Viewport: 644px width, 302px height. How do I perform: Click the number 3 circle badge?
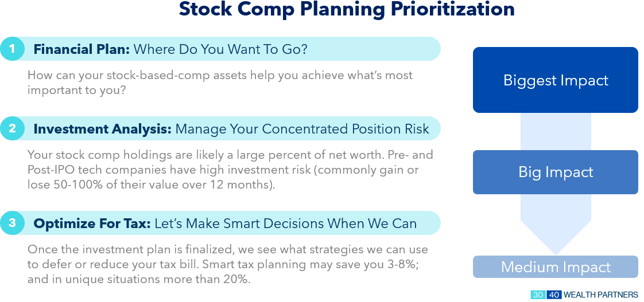(x=12, y=223)
